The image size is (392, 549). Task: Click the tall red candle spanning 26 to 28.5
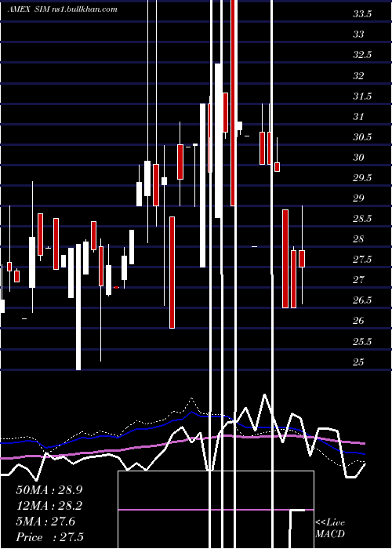click(x=172, y=272)
